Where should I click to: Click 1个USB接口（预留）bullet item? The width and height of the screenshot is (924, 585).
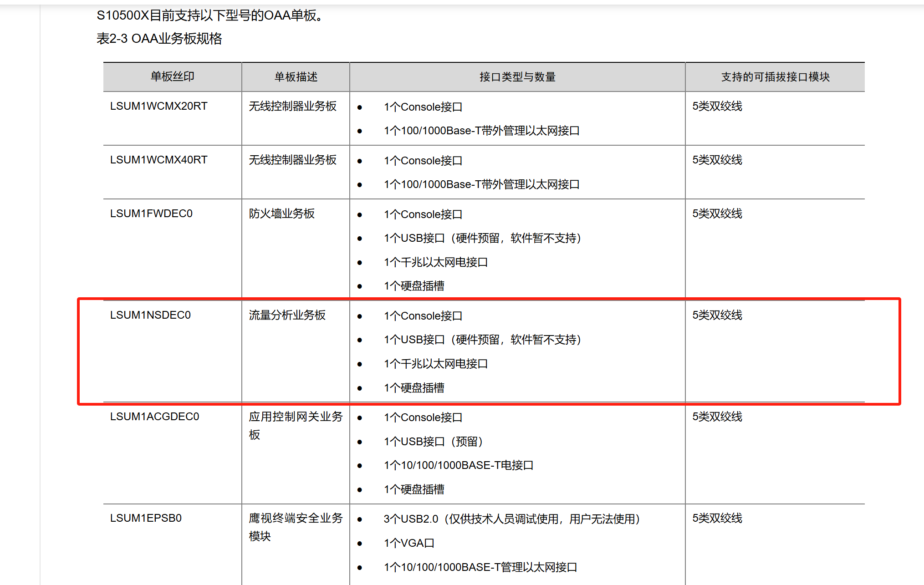(x=433, y=442)
